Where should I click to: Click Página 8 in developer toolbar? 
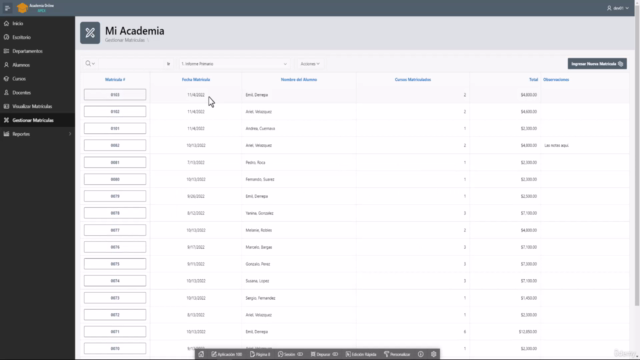pyautogui.click(x=260, y=354)
